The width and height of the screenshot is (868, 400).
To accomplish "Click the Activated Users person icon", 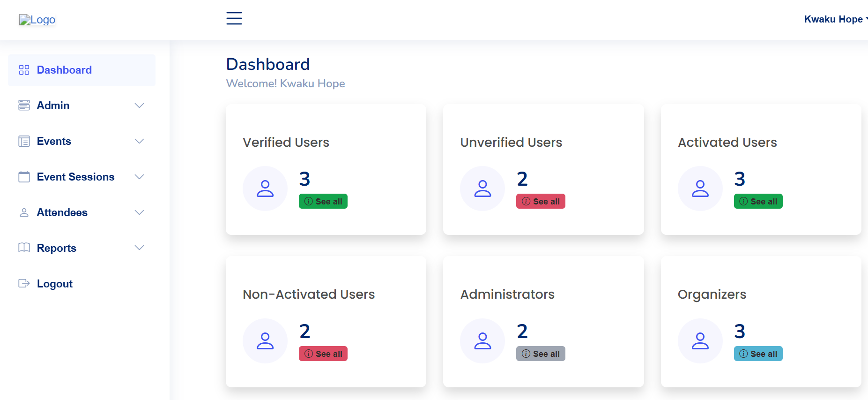I will pyautogui.click(x=700, y=189).
